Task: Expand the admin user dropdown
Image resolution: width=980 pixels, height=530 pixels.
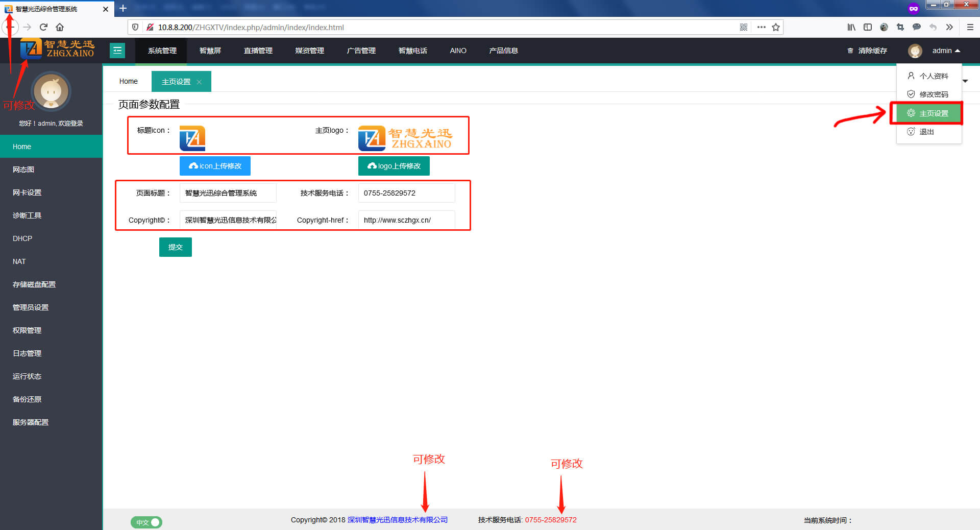Action: 946,51
